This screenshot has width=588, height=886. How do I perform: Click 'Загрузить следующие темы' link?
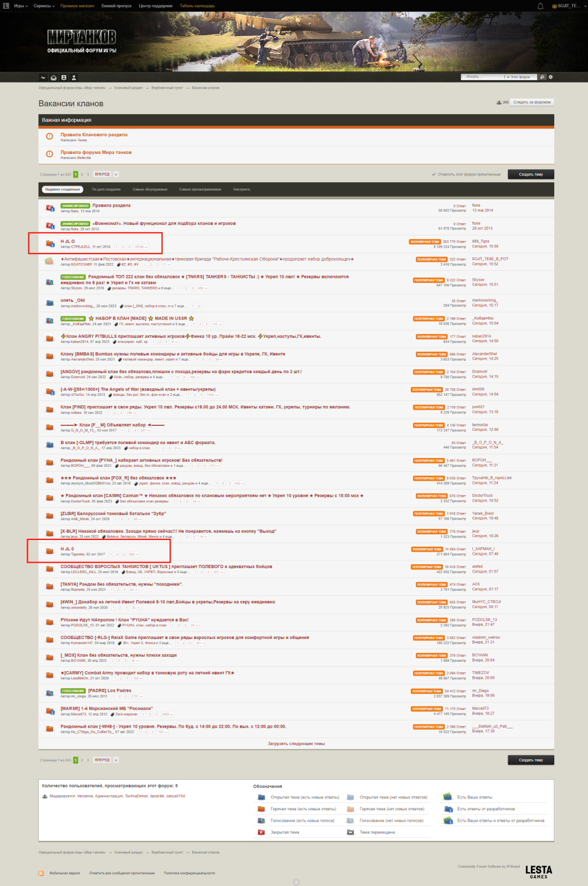[296, 744]
